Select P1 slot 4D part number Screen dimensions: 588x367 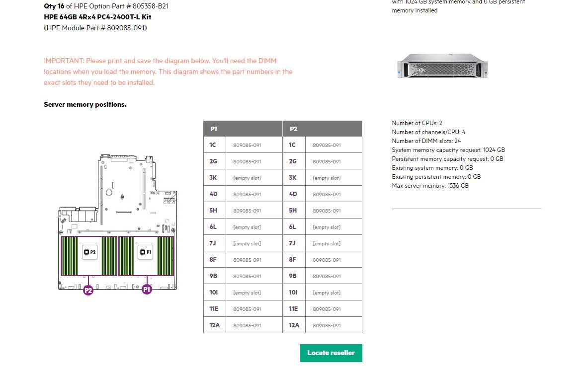[247, 194]
